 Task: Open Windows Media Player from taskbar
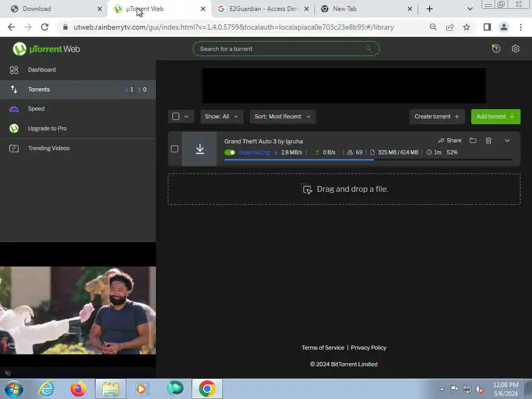(142, 389)
